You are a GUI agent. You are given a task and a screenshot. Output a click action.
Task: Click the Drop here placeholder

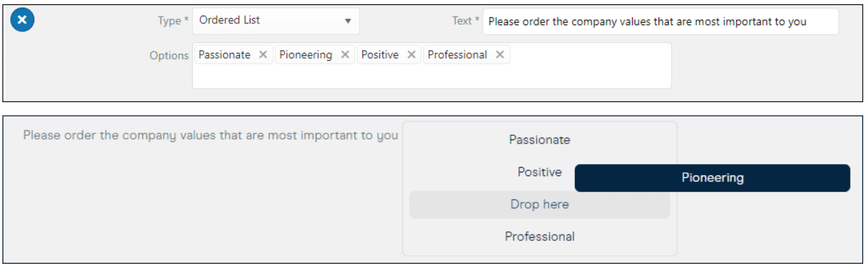(x=540, y=204)
